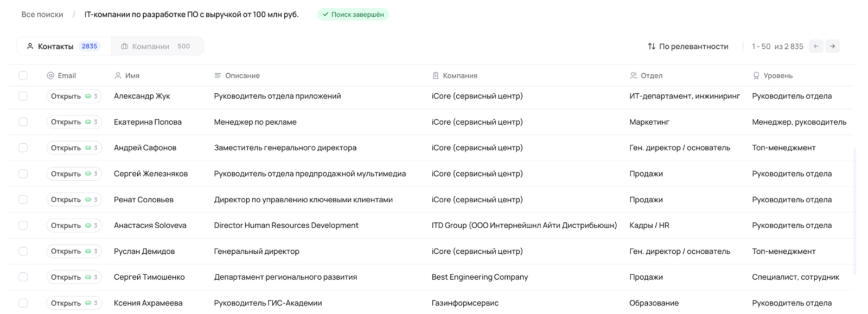Go back to Все поиски
This screenshot has width=868, height=314.
click(42, 14)
